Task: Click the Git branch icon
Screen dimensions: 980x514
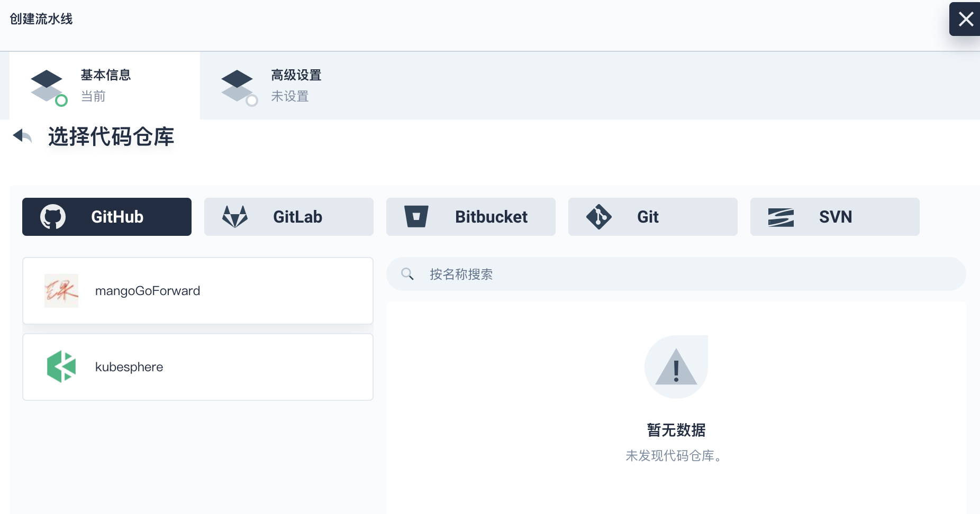Action: pyautogui.click(x=599, y=216)
